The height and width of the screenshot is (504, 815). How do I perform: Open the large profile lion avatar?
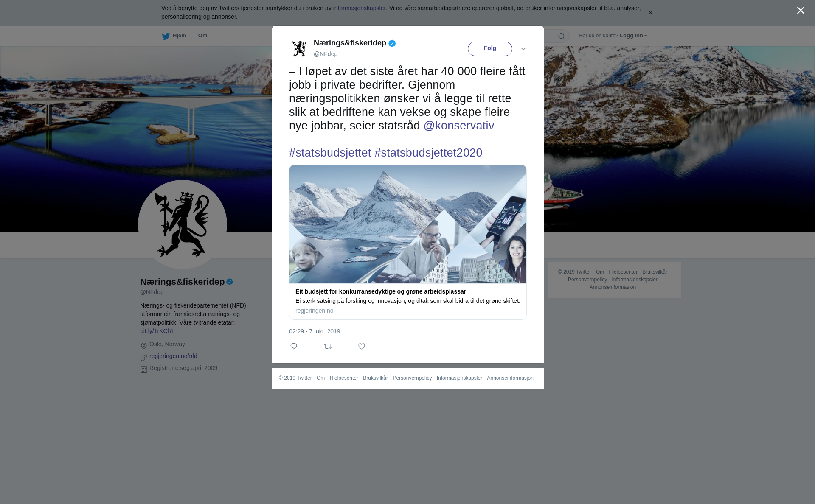[x=183, y=224]
